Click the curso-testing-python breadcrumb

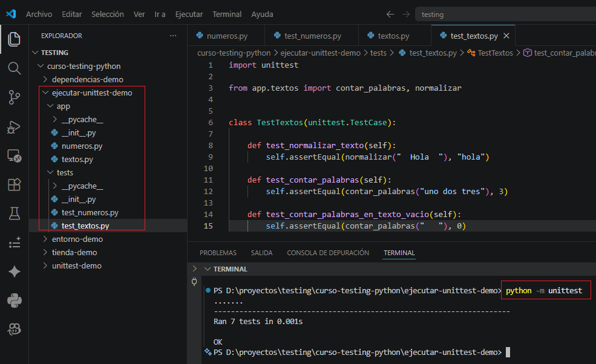tap(234, 53)
